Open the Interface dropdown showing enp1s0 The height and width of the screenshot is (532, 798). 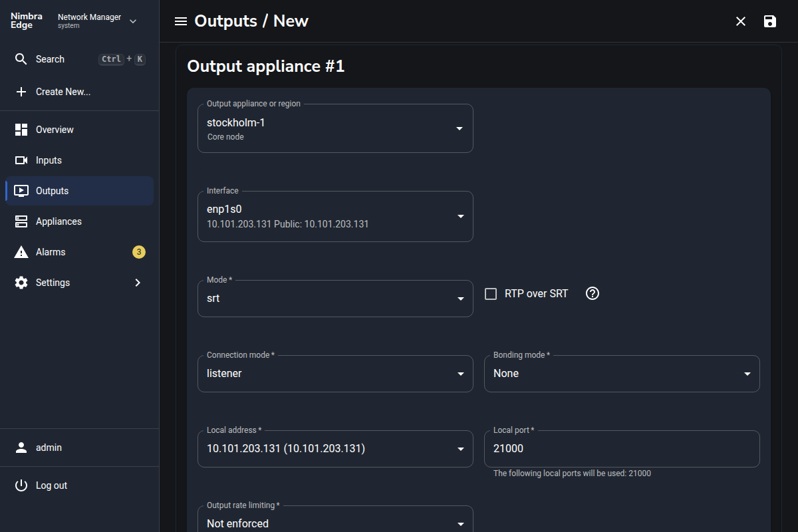(335, 216)
